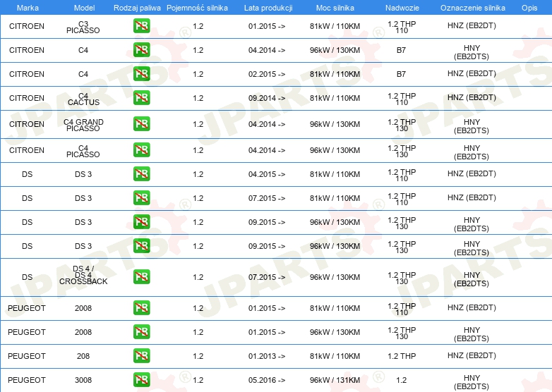This screenshot has width=552, height=392.
Task: Select the C4 GRAND PICASSO model cell
Action: [x=83, y=125]
